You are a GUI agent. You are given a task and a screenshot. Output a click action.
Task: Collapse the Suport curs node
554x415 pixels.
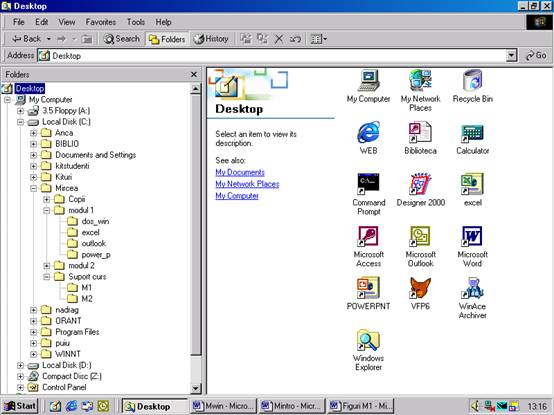(47, 277)
